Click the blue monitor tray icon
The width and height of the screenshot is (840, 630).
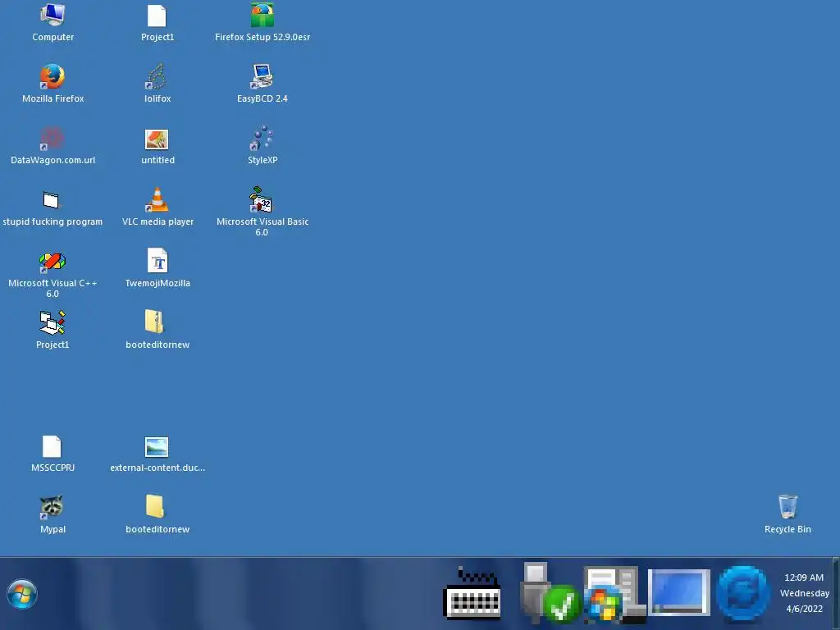(678, 592)
